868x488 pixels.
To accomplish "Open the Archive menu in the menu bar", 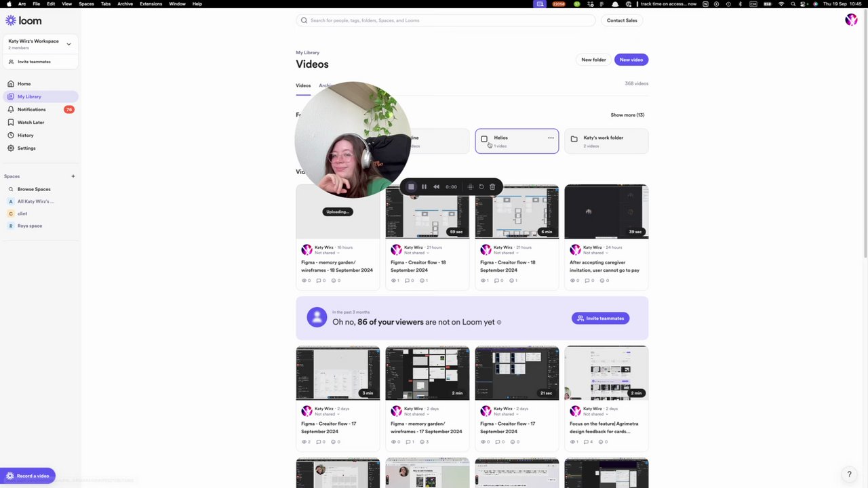I will coord(125,4).
